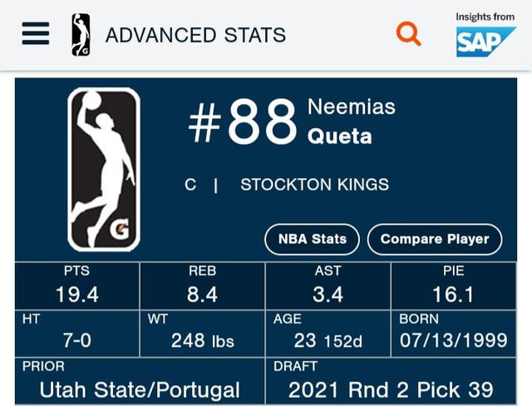
Task: Click the Advanced Stats header title
Action: [x=195, y=36]
